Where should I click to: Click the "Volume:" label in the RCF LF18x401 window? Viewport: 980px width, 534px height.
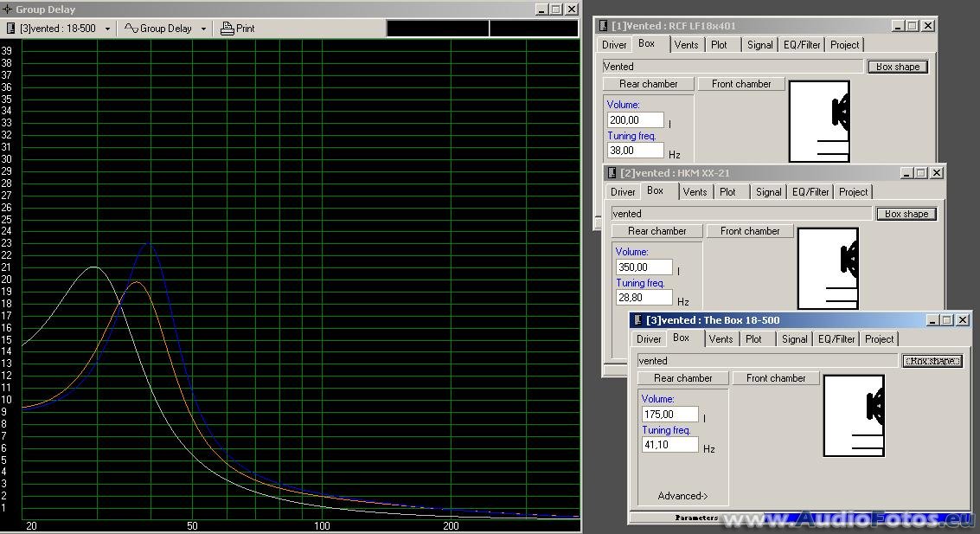tap(623, 105)
